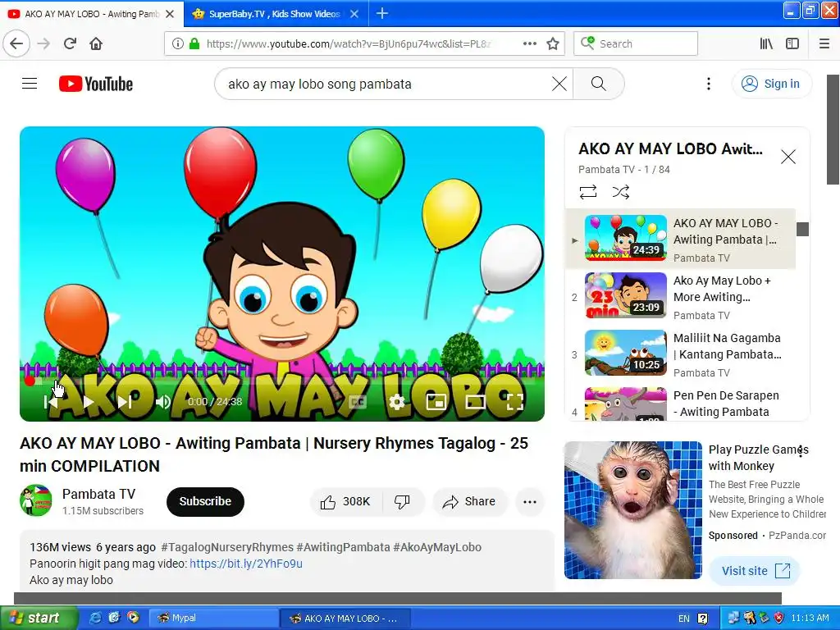Reload the page with the refresh icon

tap(70, 43)
